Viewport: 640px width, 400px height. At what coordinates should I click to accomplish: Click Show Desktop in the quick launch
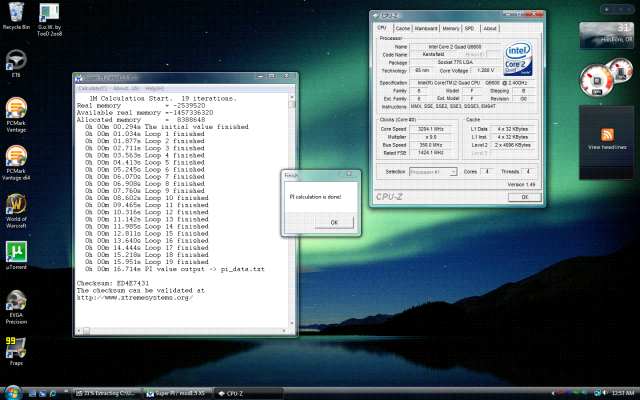pyautogui.click(x=32, y=393)
